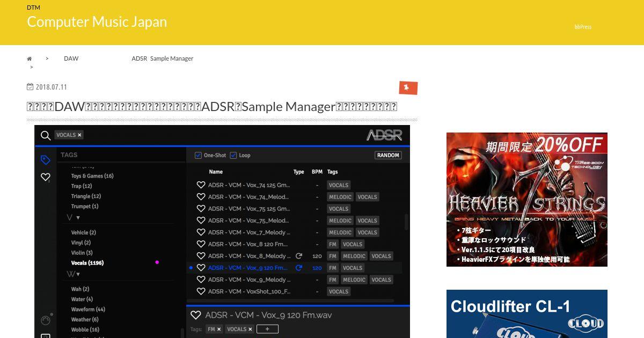Collapse the V tag group arrow
644x338 pixels.
(x=78, y=218)
